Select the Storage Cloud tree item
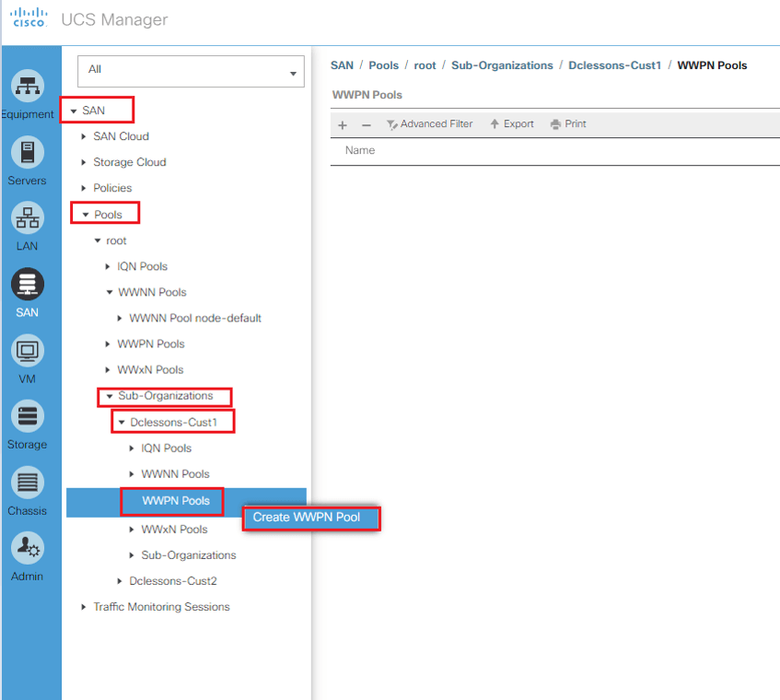This screenshot has height=700, width=780. tap(129, 162)
